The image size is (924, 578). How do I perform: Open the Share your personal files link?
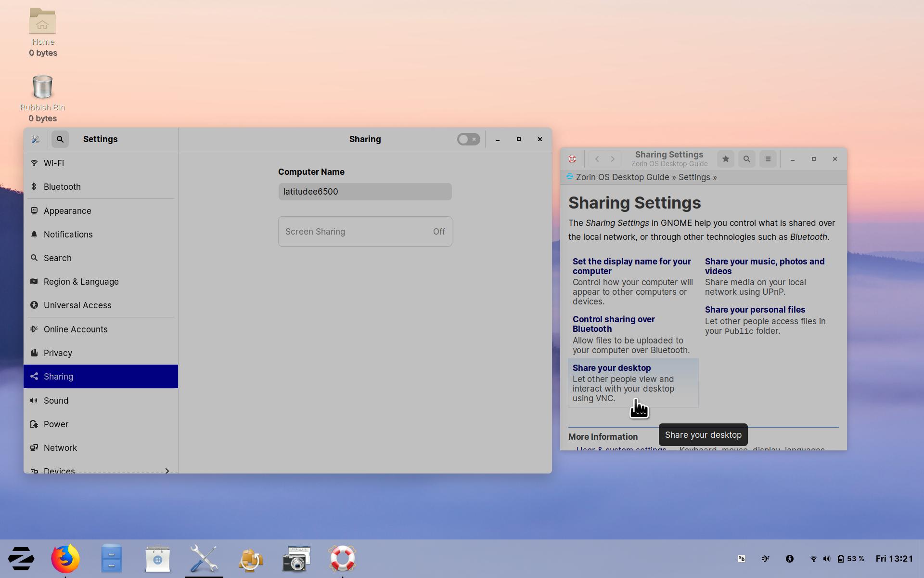[x=755, y=310]
